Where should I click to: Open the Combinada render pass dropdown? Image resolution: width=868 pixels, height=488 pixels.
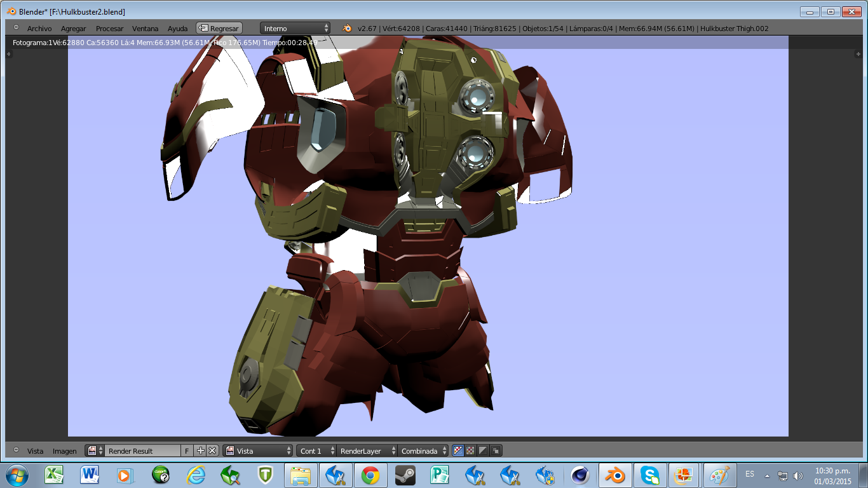[x=423, y=451]
